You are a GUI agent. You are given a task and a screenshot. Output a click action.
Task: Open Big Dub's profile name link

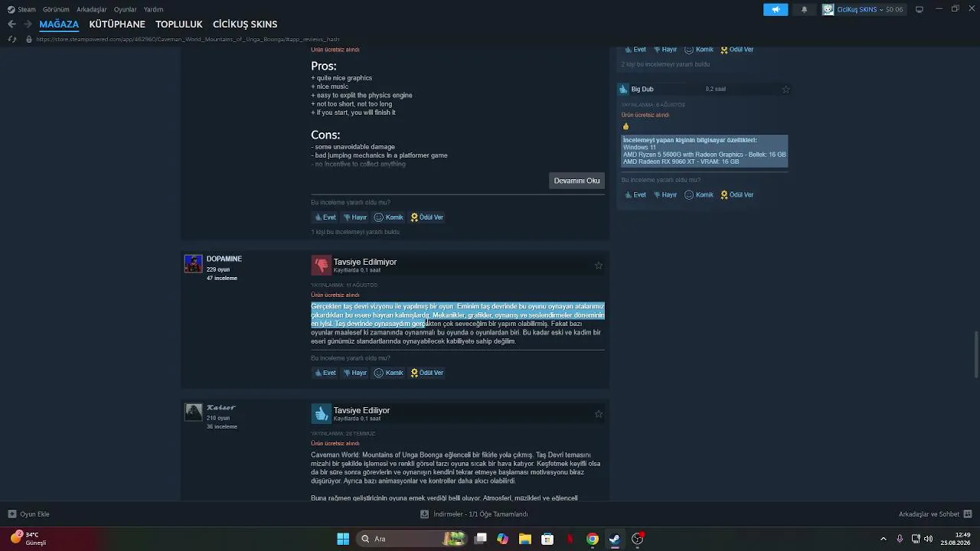click(642, 90)
